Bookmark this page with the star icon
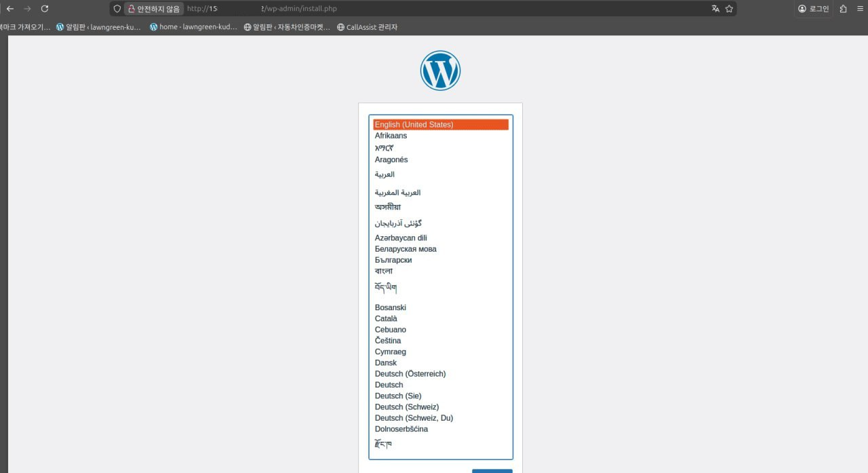This screenshot has width=868, height=473. [x=729, y=9]
